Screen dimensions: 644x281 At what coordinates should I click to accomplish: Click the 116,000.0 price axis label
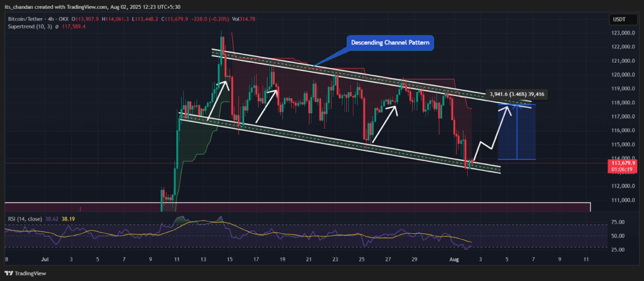pos(623,131)
